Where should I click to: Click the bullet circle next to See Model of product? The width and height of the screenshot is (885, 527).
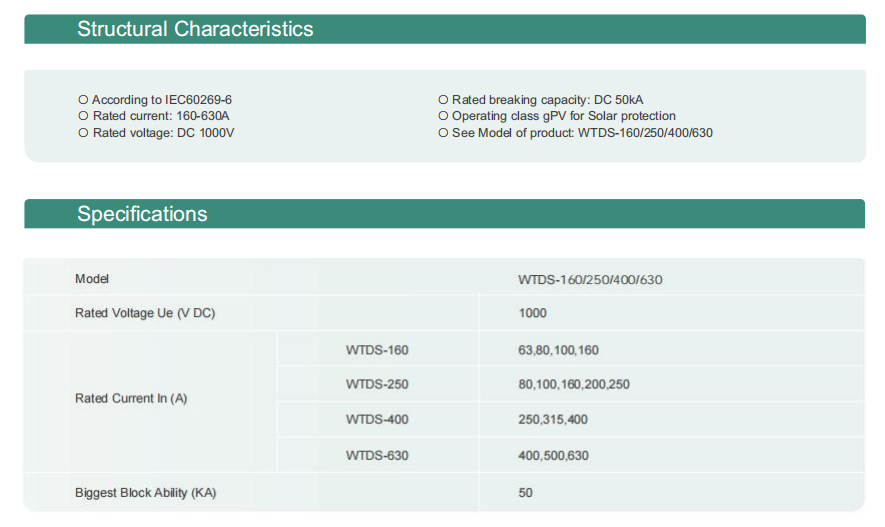443,133
